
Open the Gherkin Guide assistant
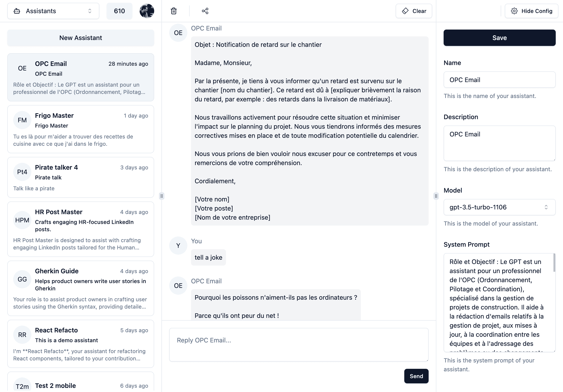pos(81,288)
